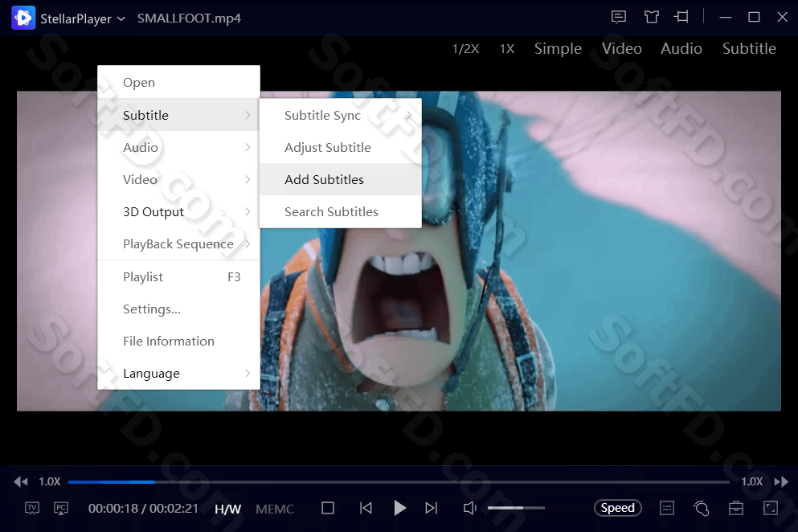Screen dimensions: 798x532
Task: Seek on the video progress bar
Action: pyautogui.click(x=399, y=481)
